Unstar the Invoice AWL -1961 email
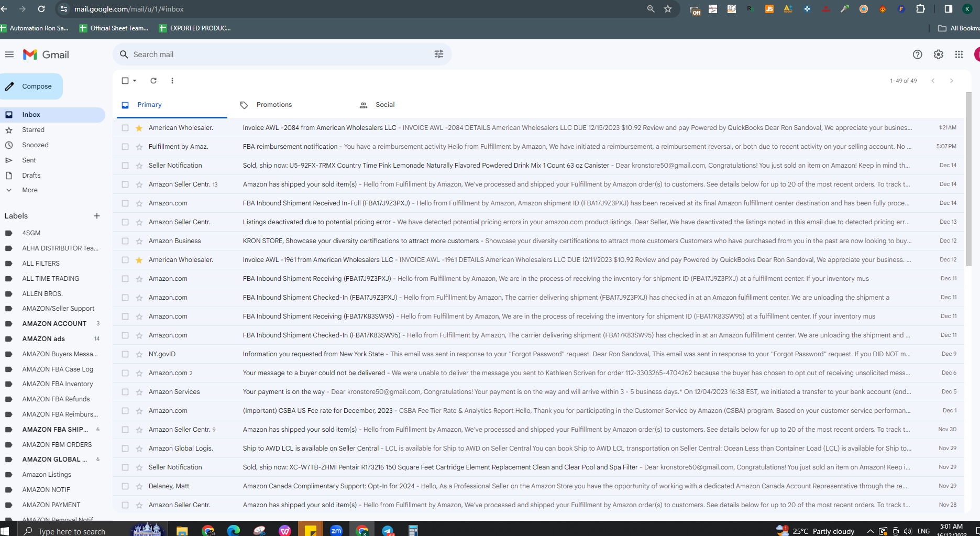The height and width of the screenshot is (536, 980). (139, 260)
